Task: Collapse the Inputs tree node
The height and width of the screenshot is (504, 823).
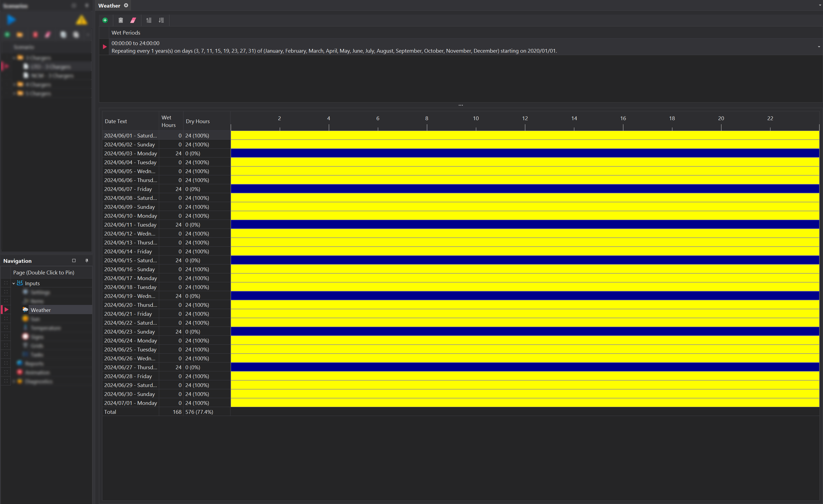Action: coord(14,283)
